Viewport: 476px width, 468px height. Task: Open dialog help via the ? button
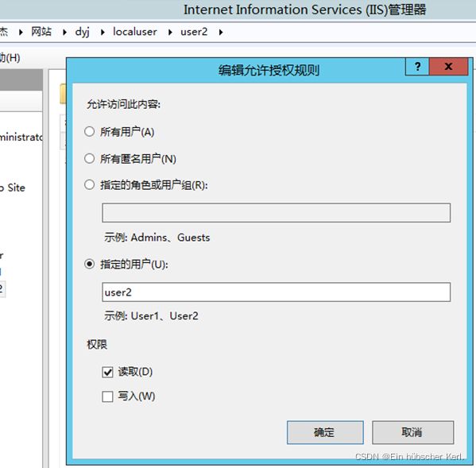417,67
